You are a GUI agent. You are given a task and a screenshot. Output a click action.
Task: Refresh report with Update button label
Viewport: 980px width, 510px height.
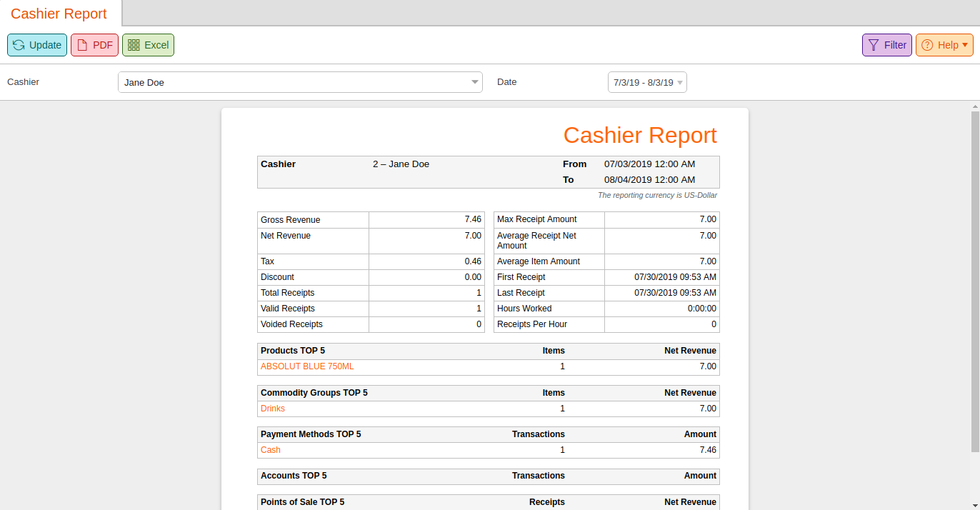click(45, 45)
